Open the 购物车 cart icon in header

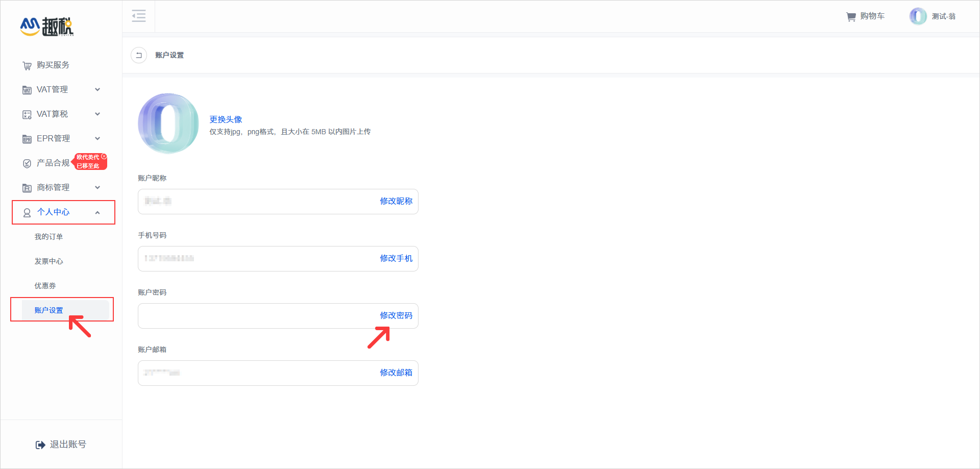click(x=850, y=16)
